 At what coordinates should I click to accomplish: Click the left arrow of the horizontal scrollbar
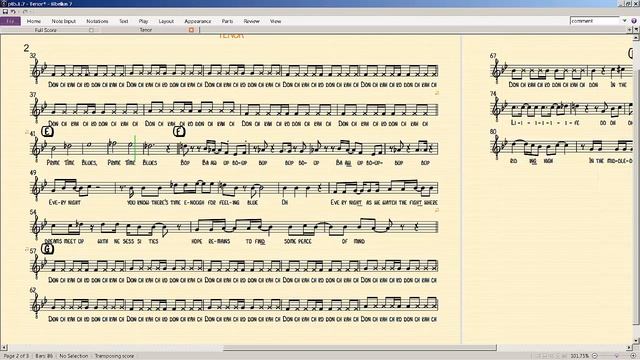click(4, 348)
